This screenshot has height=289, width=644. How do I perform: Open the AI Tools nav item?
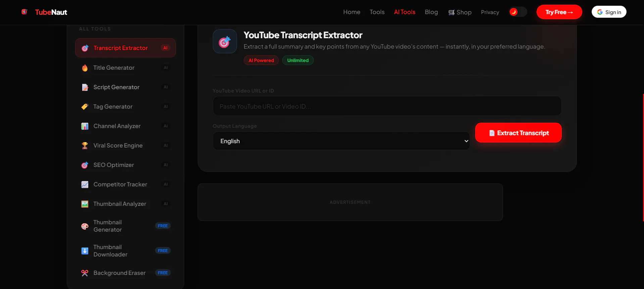(405, 12)
